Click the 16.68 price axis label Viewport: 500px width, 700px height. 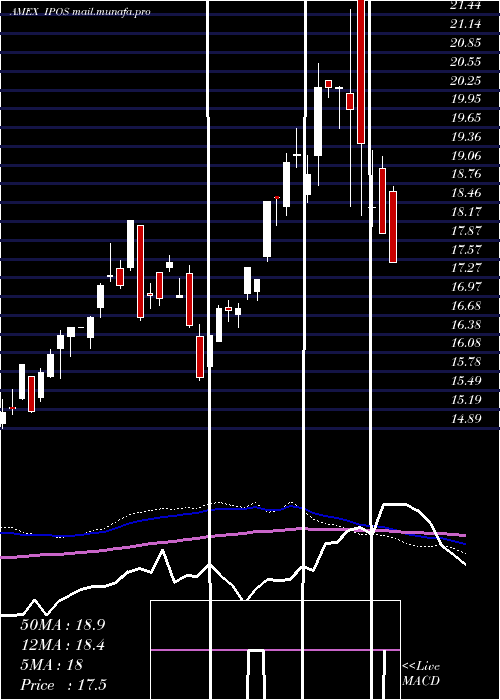point(466,305)
